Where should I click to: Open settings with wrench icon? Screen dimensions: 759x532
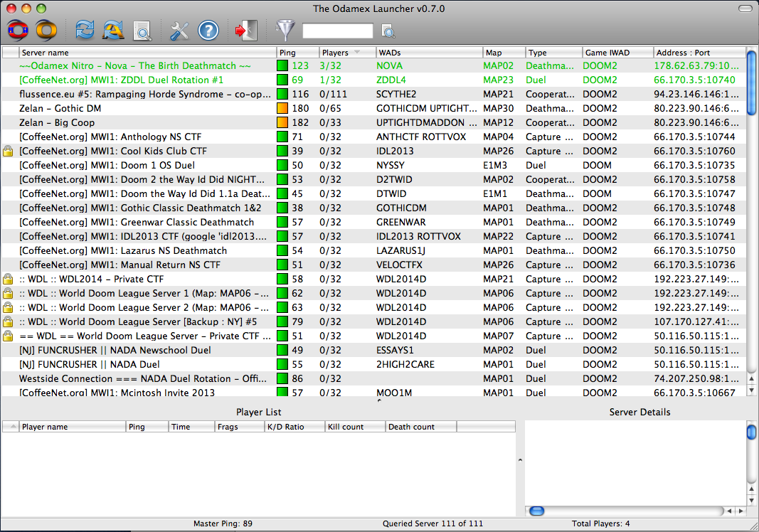(x=179, y=30)
